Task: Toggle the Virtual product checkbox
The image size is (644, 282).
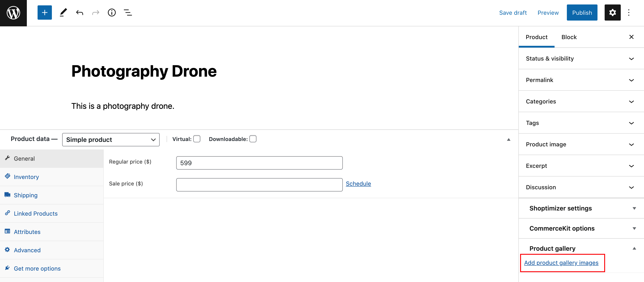Action: pos(196,139)
